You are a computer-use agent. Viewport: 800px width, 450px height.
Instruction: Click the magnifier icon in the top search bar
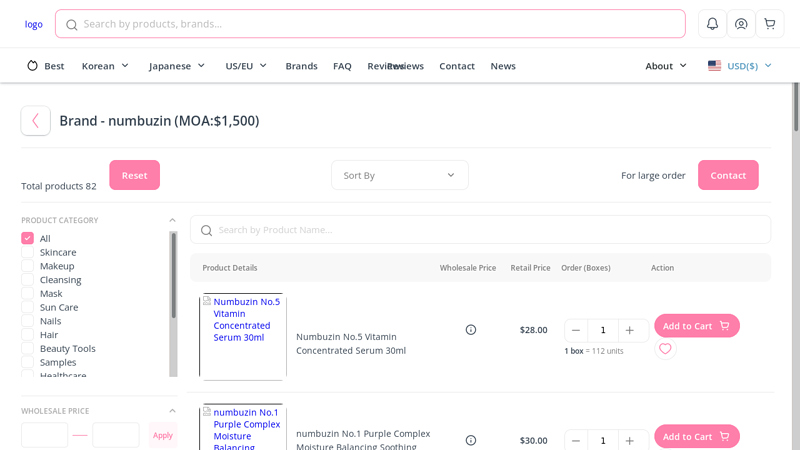click(x=71, y=24)
